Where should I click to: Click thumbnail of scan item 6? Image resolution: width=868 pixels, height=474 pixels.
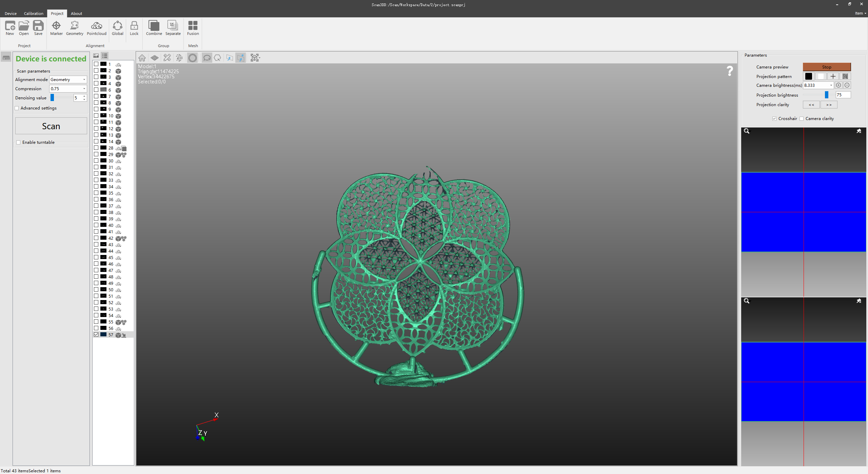(103, 90)
